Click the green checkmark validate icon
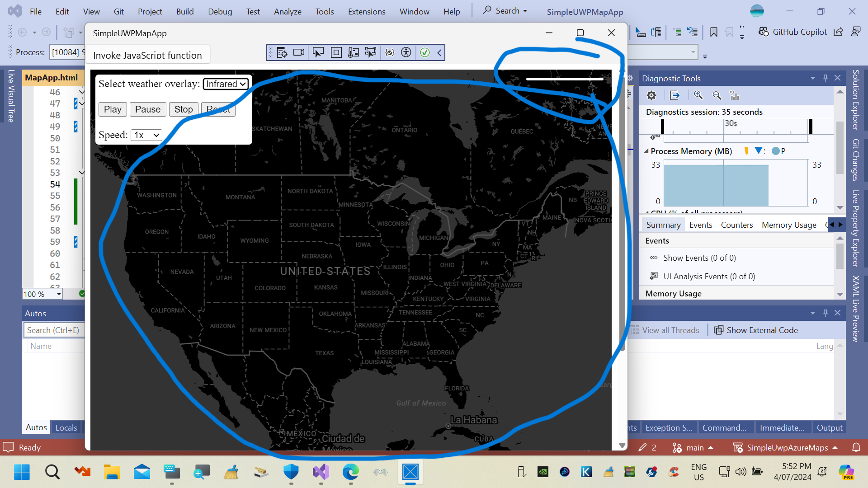Viewport: 868px width, 488px height. tap(424, 52)
